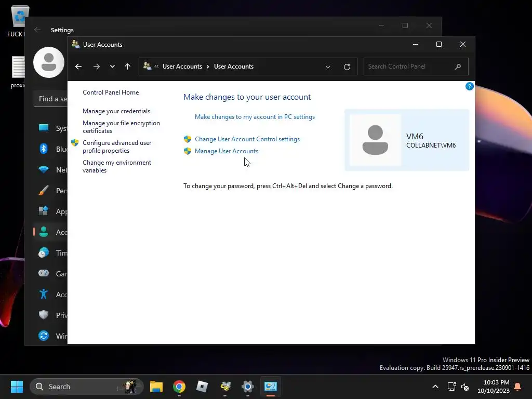
Task: Select the Bluetooth icon in Settings sidebar
Action: [44, 149]
